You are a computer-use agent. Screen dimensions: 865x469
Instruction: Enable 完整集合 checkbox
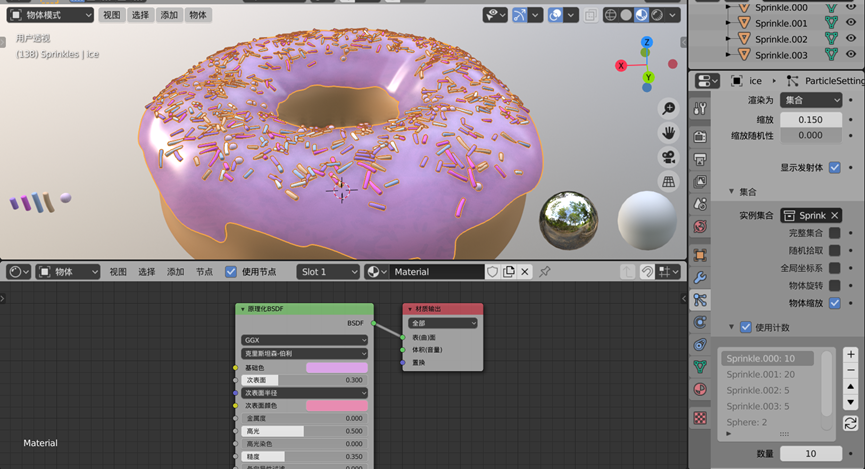[835, 233]
